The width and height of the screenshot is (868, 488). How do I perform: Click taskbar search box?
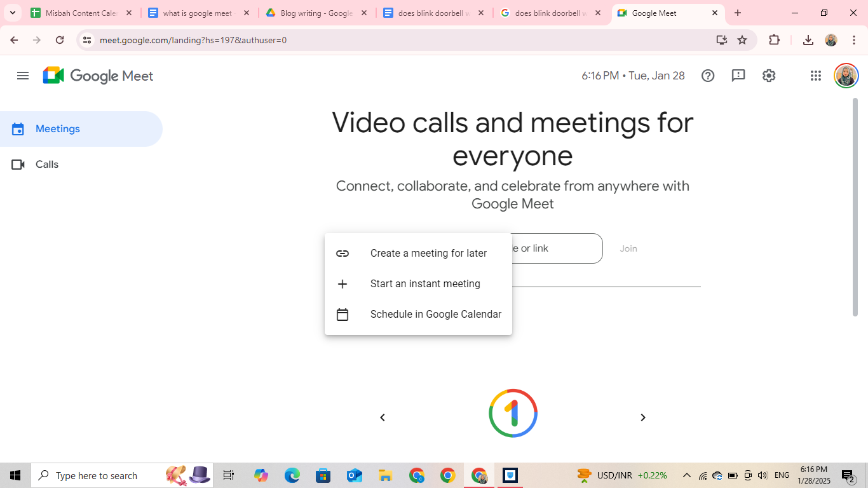[122, 475]
